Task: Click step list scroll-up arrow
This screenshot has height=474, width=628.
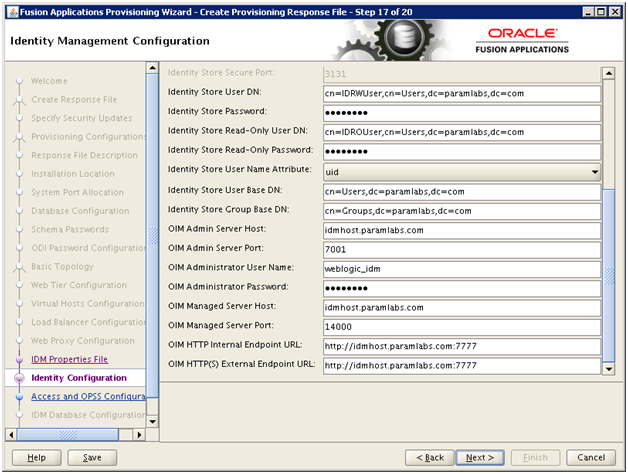Action: coord(152,68)
